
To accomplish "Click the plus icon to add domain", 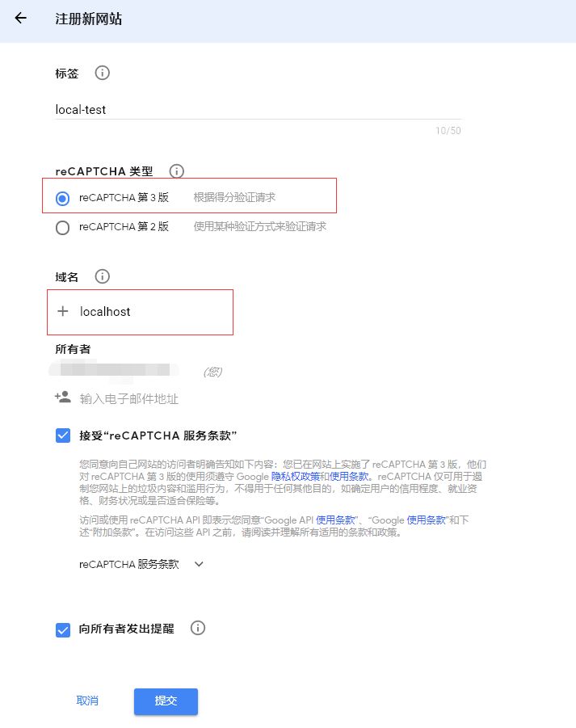I will click(x=63, y=311).
